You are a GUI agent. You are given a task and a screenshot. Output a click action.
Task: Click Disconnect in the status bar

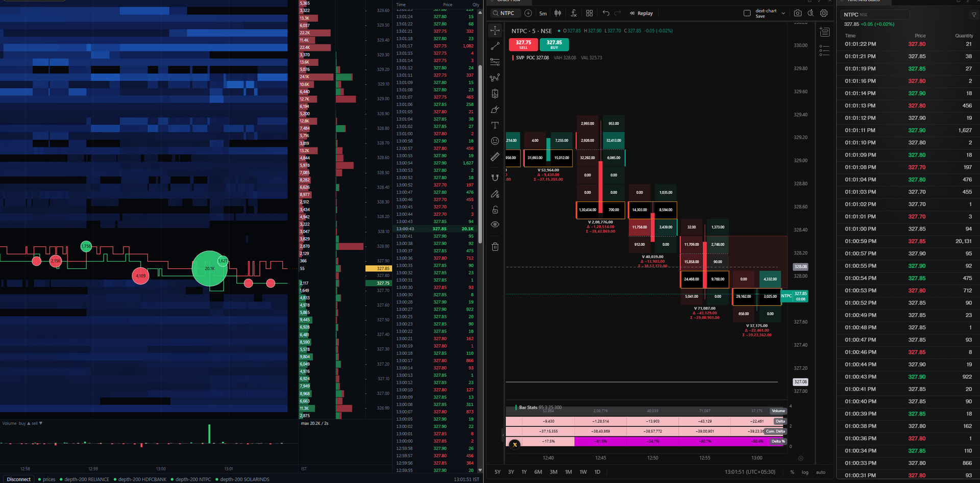(19, 479)
